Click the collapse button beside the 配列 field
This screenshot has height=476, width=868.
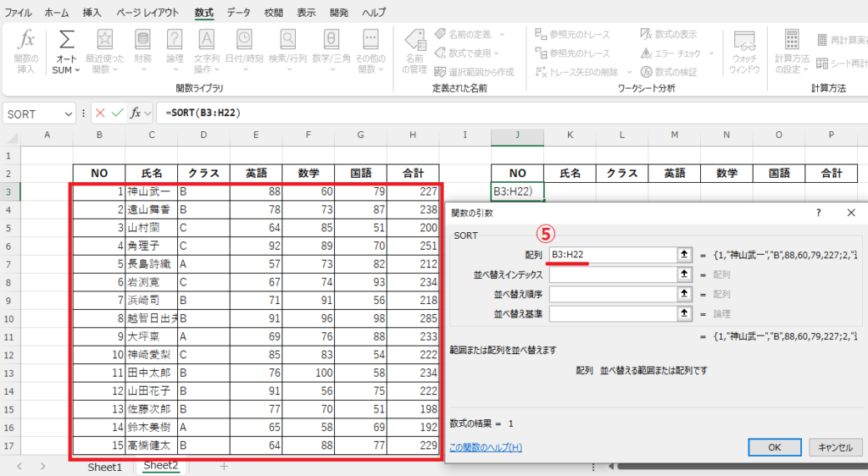tap(684, 254)
